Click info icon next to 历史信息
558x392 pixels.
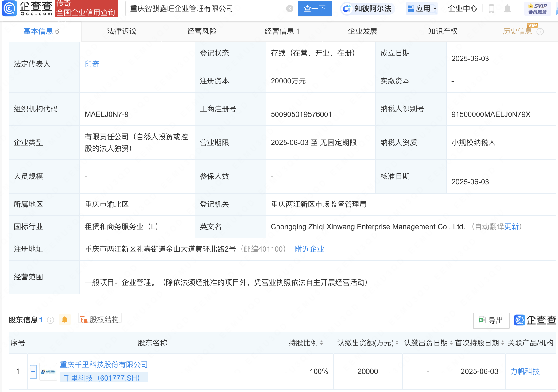(x=540, y=32)
